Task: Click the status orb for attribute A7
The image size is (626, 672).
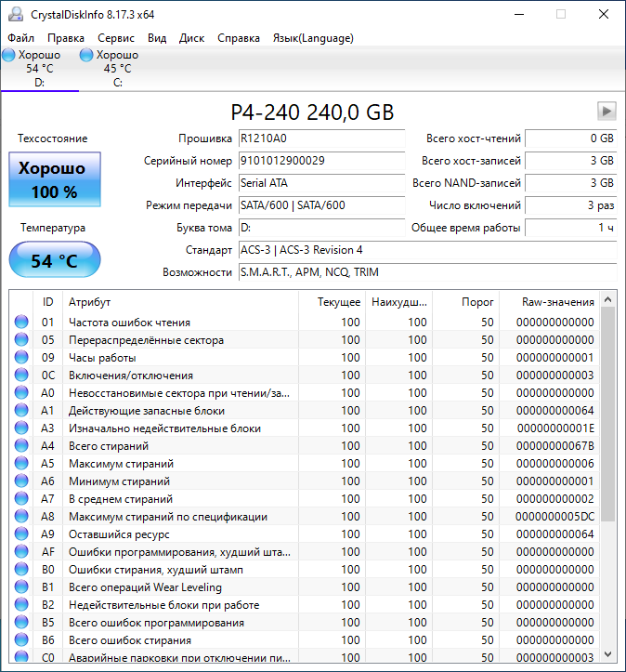Action: (x=21, y=499)
